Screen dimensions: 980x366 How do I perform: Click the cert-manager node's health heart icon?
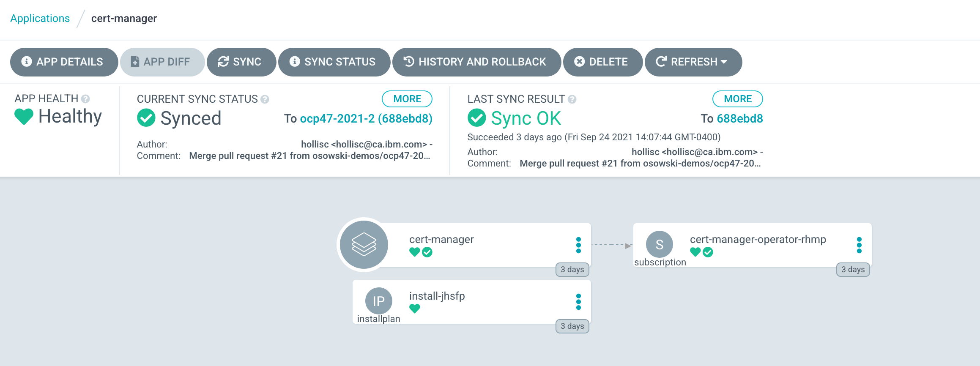click(415, 252)
